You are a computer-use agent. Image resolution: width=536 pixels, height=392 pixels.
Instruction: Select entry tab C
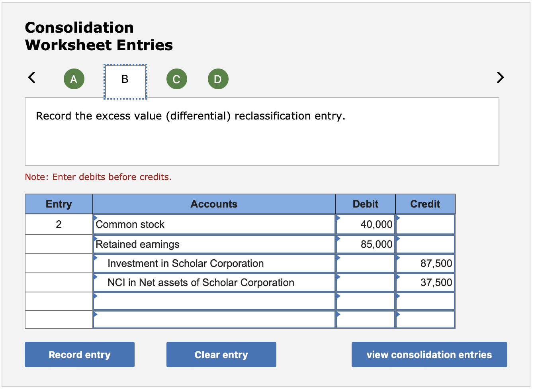click(x=176, y=78)
